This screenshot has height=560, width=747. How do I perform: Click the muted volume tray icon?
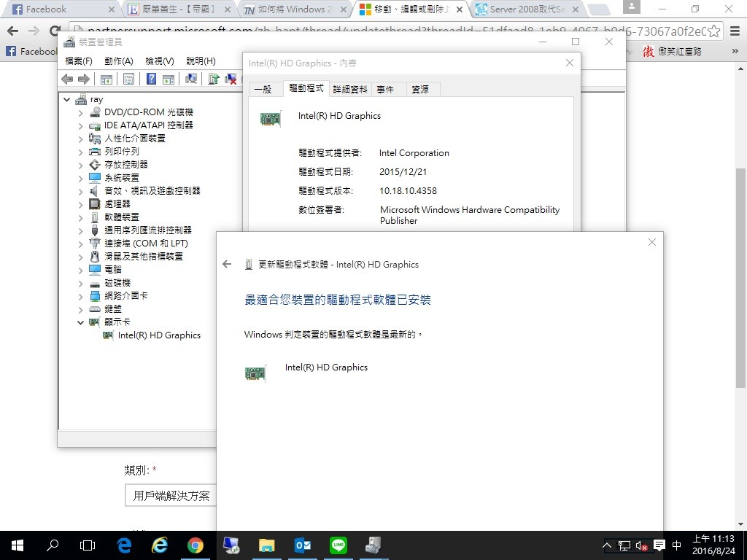coord(641,545)
